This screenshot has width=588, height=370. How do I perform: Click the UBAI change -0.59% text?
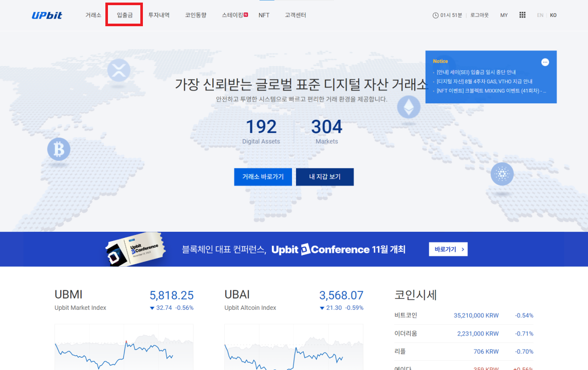pyautogui.click(x=354, y=308)
